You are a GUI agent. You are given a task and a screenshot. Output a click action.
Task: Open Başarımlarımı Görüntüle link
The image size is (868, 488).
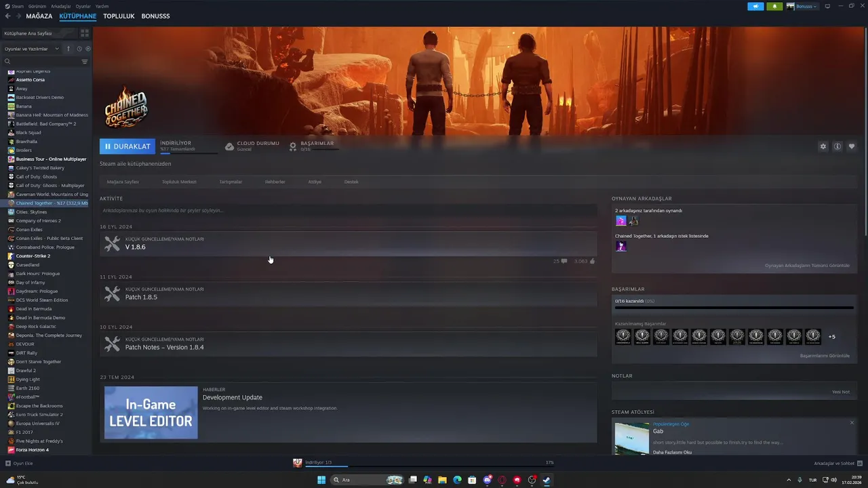(825, 356)
